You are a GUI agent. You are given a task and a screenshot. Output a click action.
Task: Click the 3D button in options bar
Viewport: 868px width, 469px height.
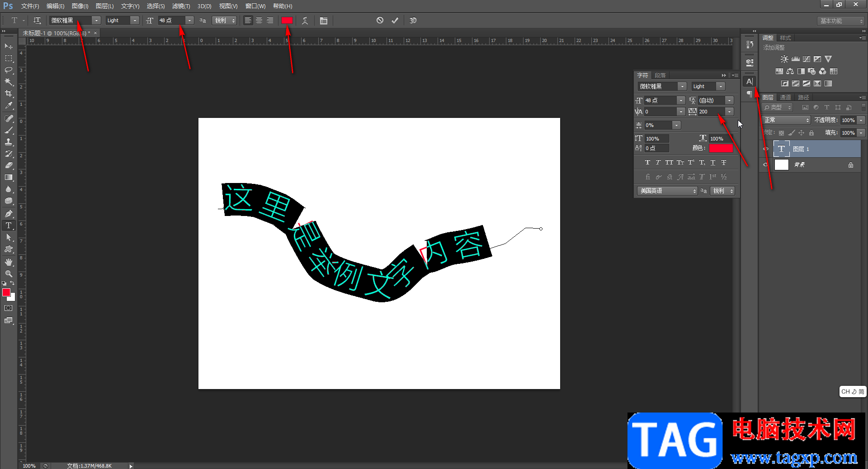pos(413,20)
